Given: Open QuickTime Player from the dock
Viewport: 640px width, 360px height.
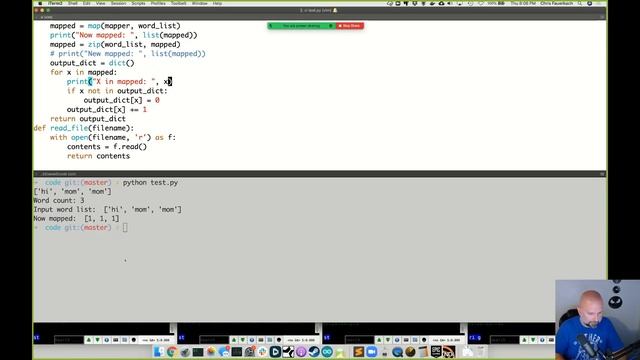Looking at the screenshot, I should (x=397, y=351).
